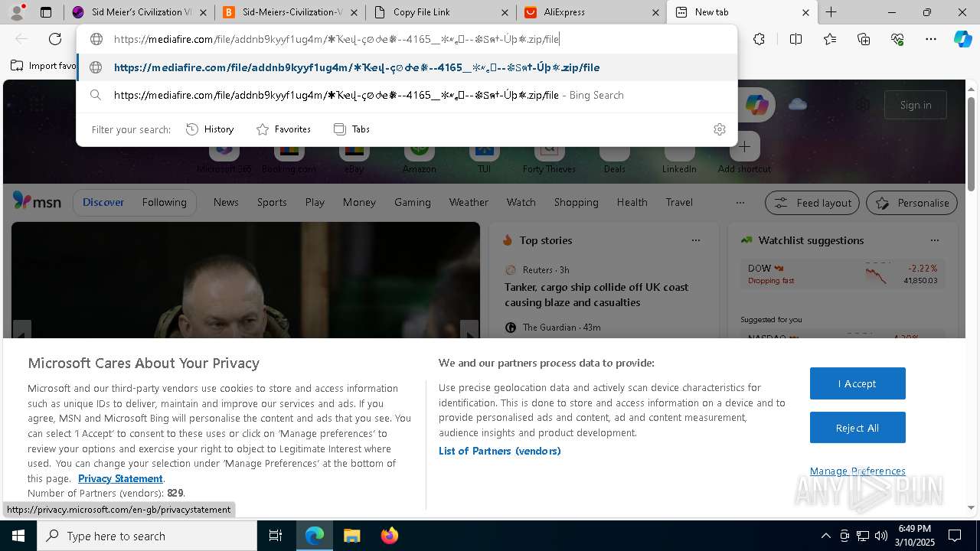The image size is (980, 551).
Task: Open the Weather category
Action: (469, 202)
